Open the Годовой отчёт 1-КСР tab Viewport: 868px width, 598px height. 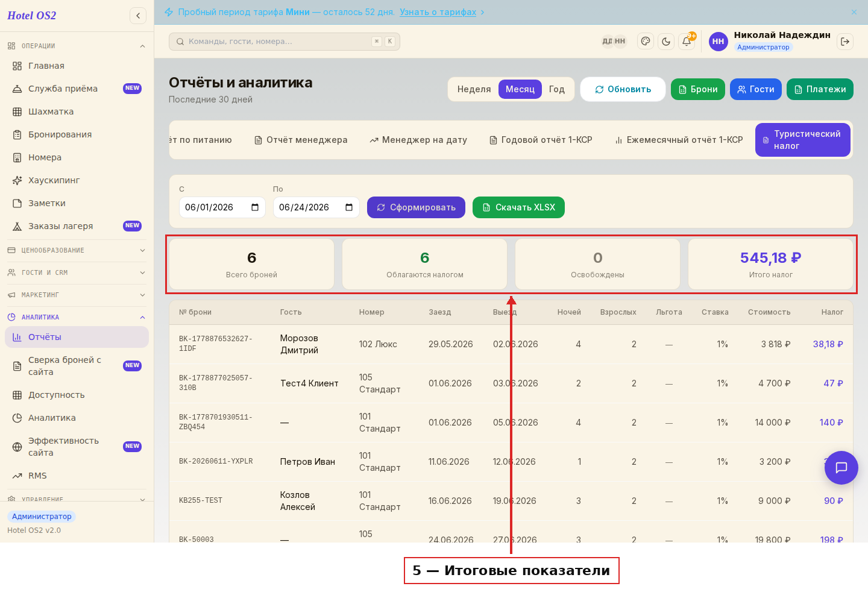pos(541,140)
